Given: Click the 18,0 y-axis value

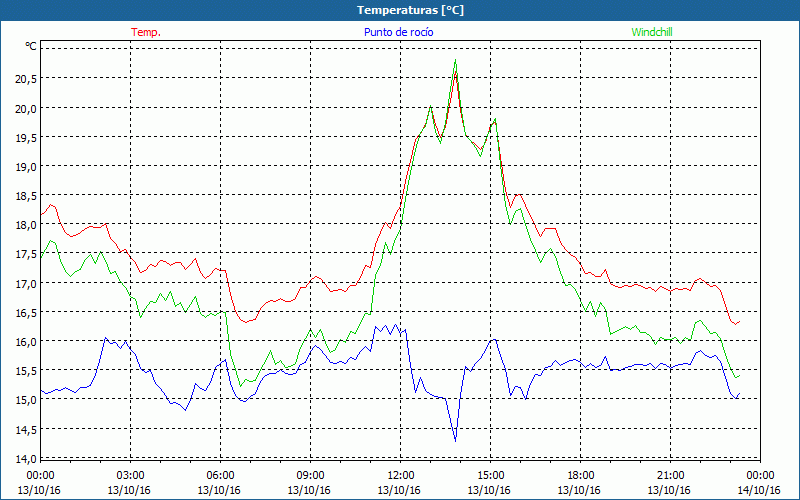Looking at the screenshot, I should 24,224.
